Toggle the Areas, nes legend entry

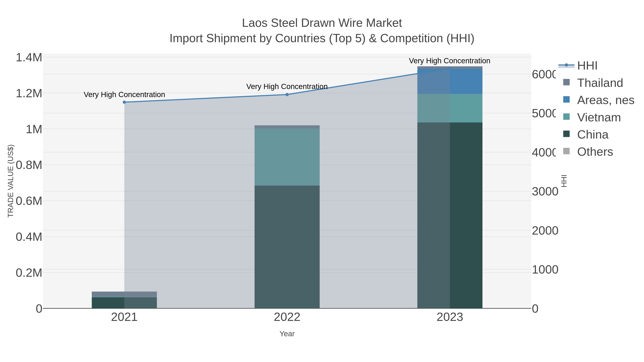pyautogui.click(x=599, y=100)
